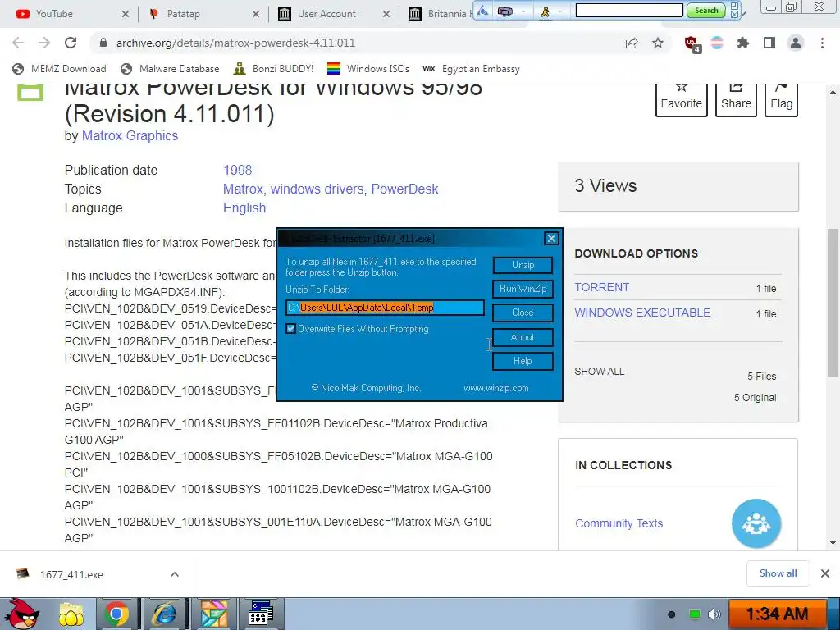The height and width of the screenshot is (630, 840).
Task: Switch to Chrome in the taskbar
Action: (116, 614)
